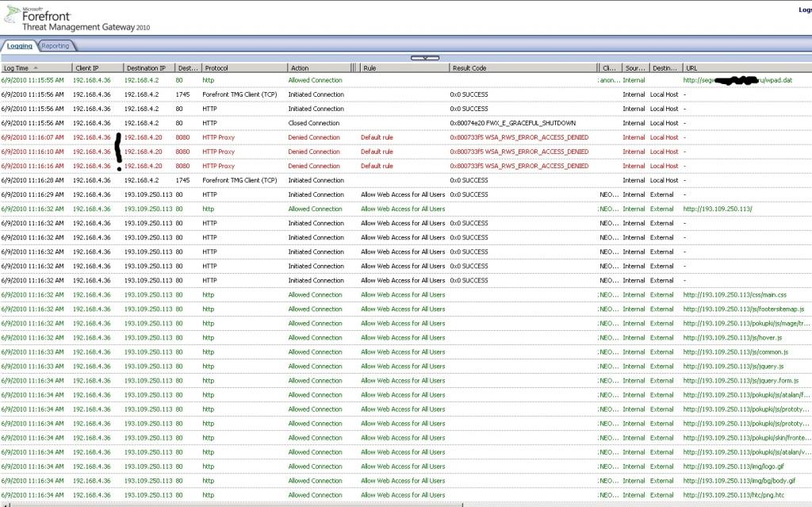Click the Action column header

coord(319,68)
